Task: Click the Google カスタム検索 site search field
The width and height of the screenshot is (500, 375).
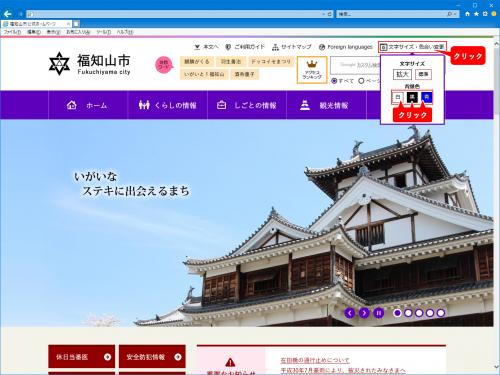Action: (x=355, y=65)
